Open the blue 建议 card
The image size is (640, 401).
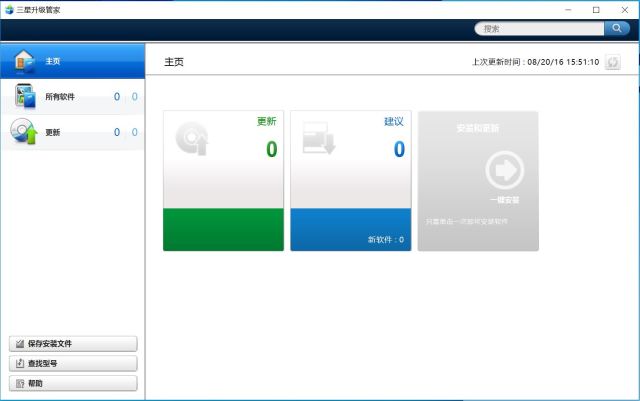[x=351, y=180]
